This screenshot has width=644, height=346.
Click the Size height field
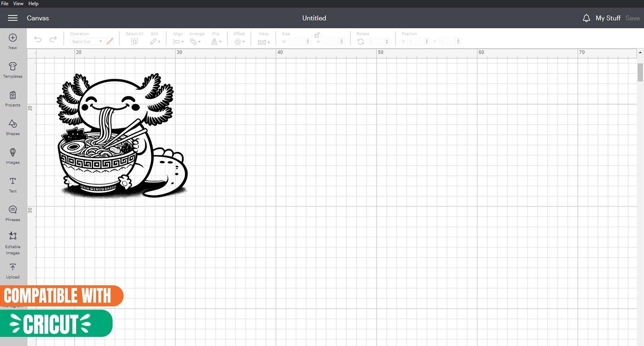(331, 41)
